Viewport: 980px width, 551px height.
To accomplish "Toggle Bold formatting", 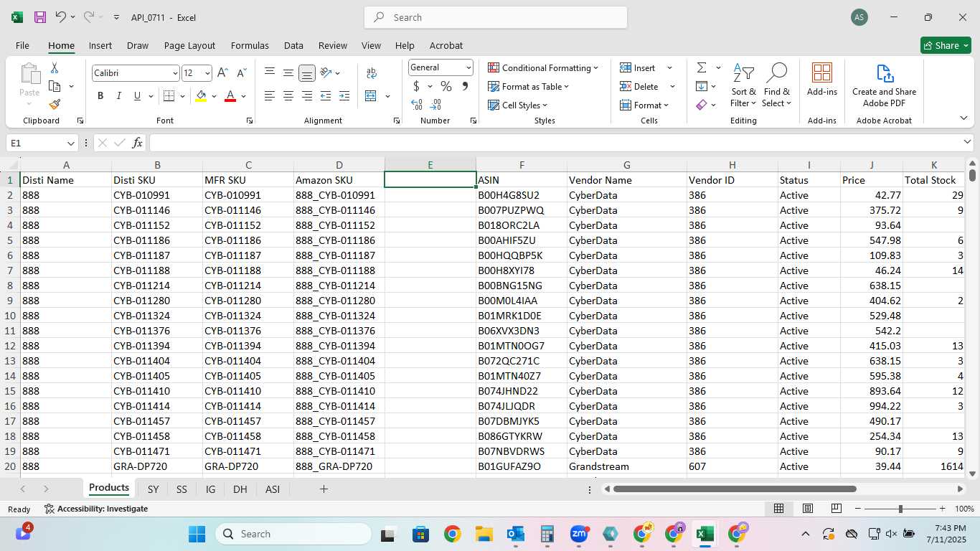I will click(x=100, y=95).
